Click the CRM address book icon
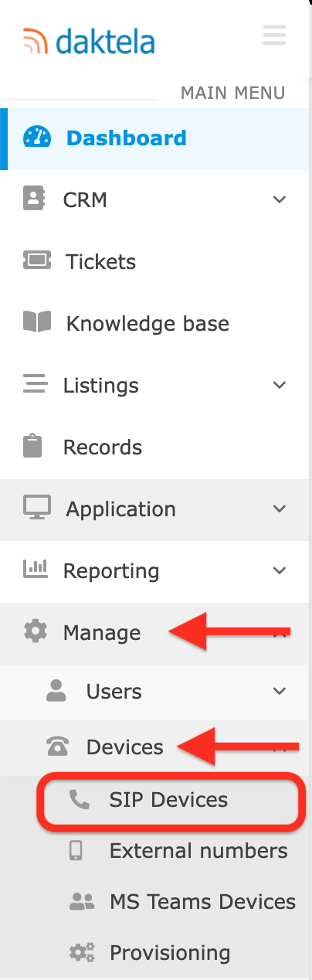Viewport: 312px width, 980px height. (x=33, y=199)
